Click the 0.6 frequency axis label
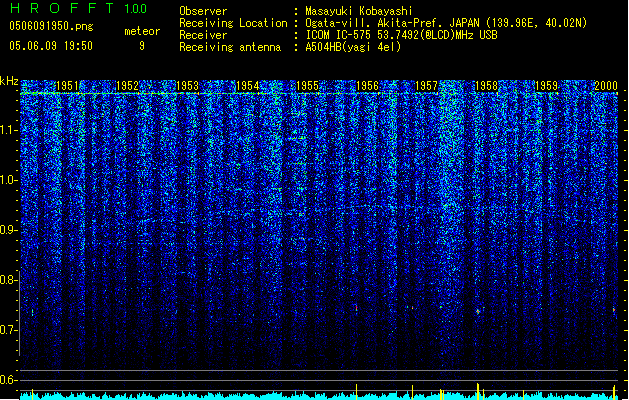629x400 pixels. coord(9,380)
